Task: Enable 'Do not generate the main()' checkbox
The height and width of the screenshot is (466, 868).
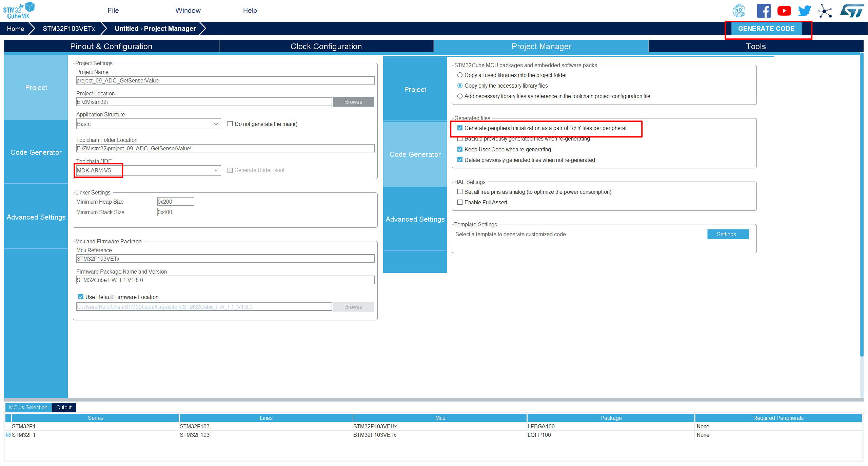Action: (x=230, y=124)
